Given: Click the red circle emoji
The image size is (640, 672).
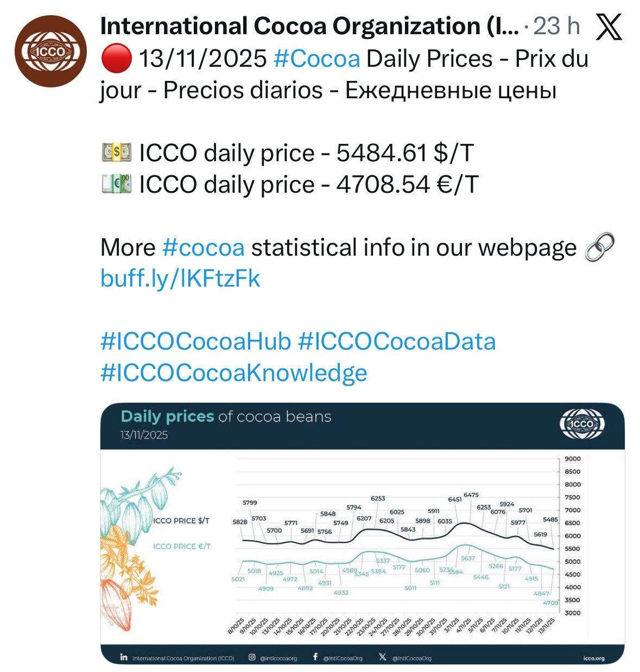Looking at the screenshot, I should [116, 59].
